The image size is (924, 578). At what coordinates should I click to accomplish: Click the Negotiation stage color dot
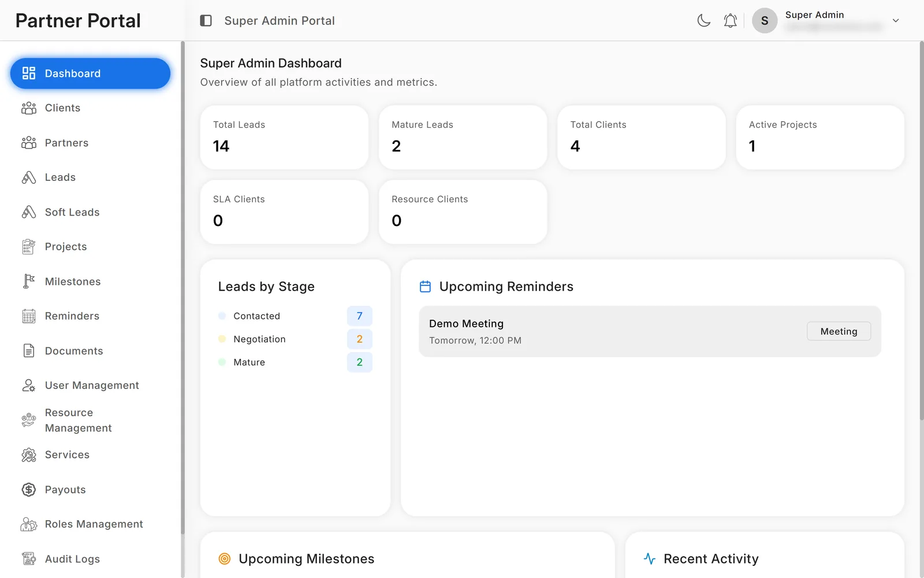[222, 339]
